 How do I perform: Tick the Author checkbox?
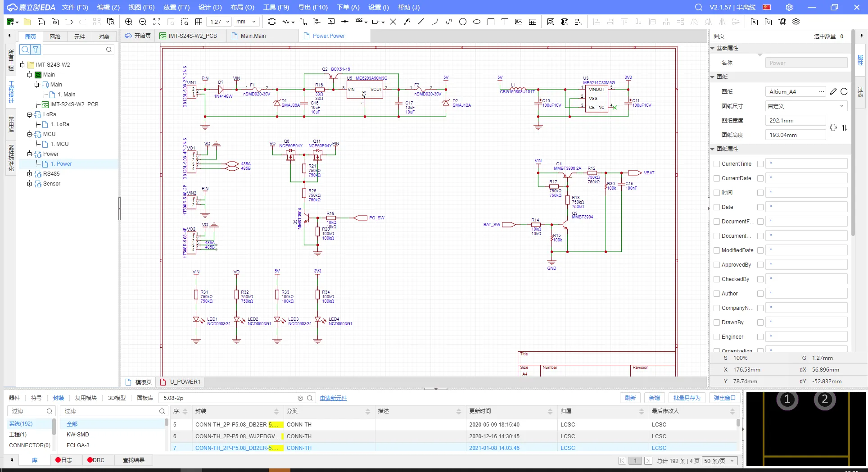(717, 294)
